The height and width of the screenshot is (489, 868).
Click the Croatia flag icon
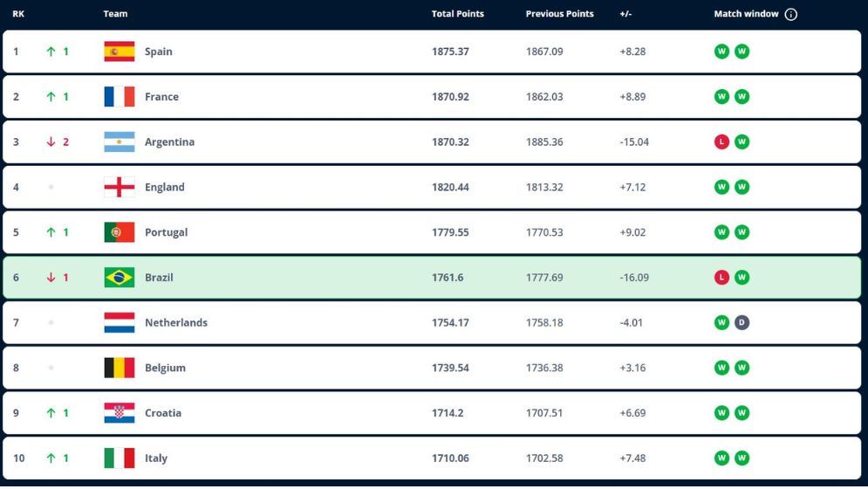tap(120, 413)
